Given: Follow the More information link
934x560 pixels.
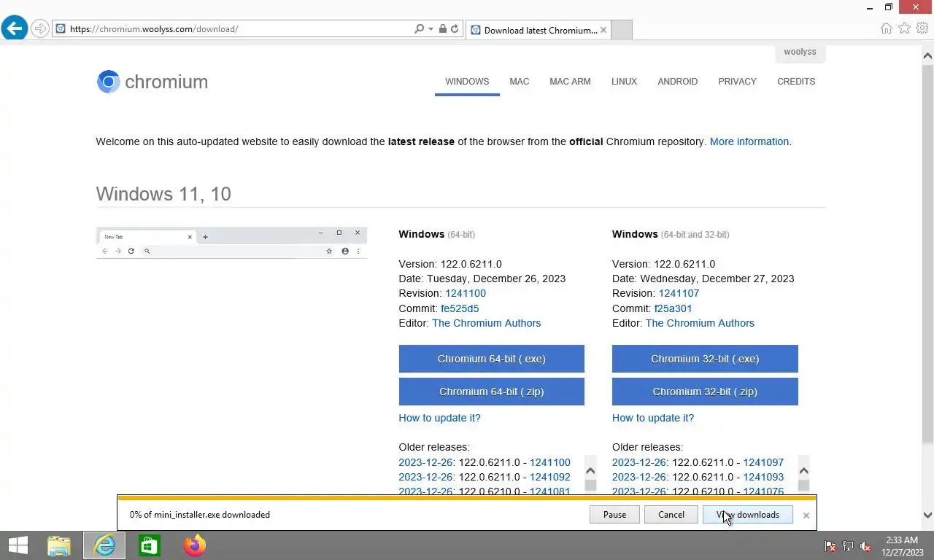Looking at the screenshot, I should click(x=749, y=141).
